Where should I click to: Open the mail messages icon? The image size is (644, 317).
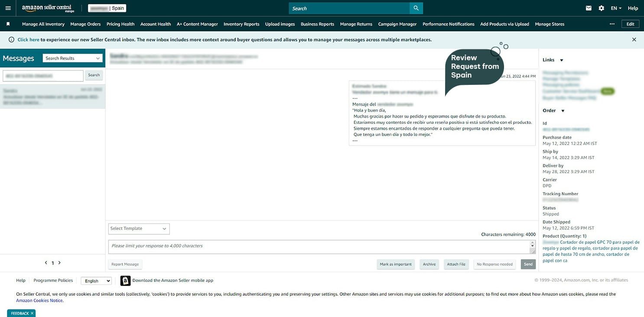(589, 8)
